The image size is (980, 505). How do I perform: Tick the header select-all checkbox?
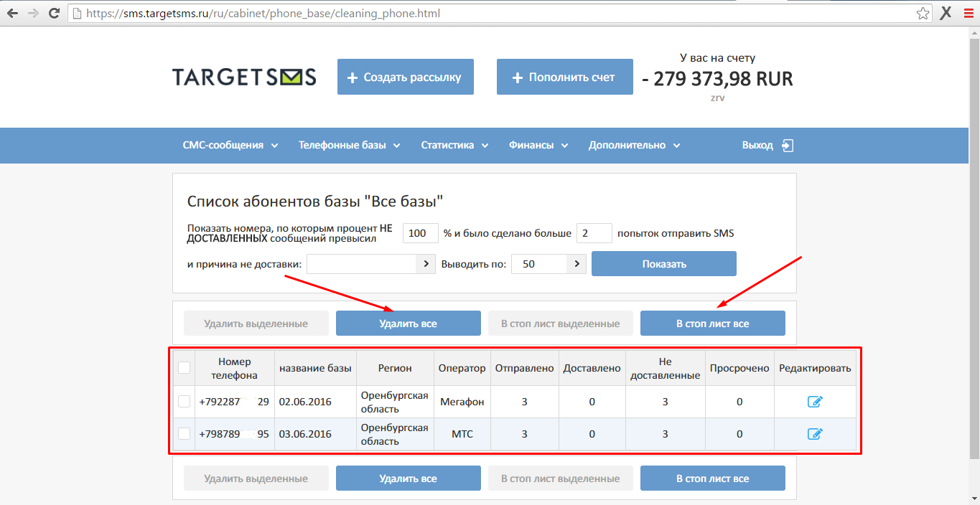pyautogui.click(x=185, y=368)
